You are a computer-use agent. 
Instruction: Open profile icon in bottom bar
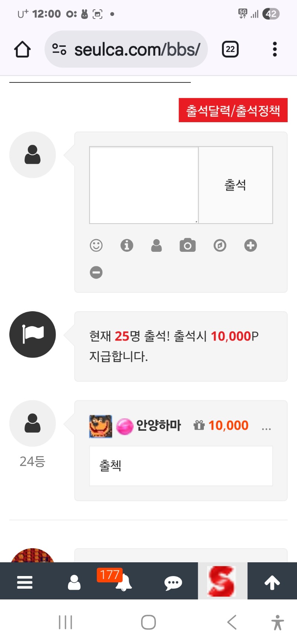tap(74, 582)
